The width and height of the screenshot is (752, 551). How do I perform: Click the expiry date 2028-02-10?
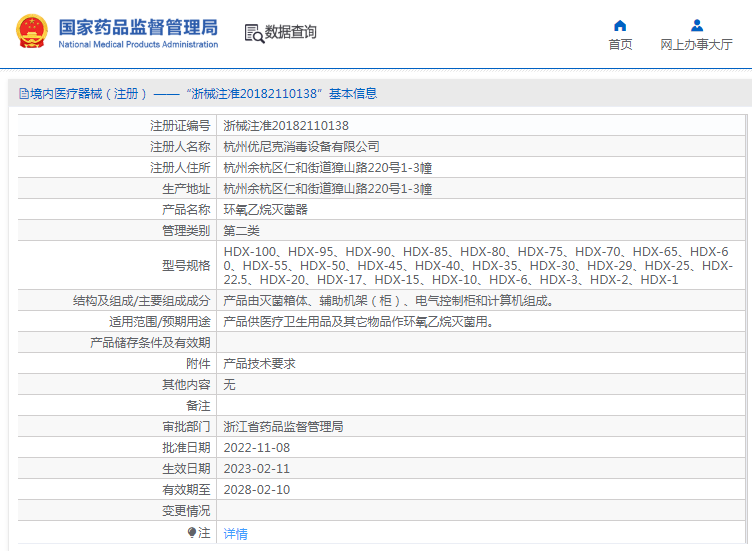pos(256,490)
